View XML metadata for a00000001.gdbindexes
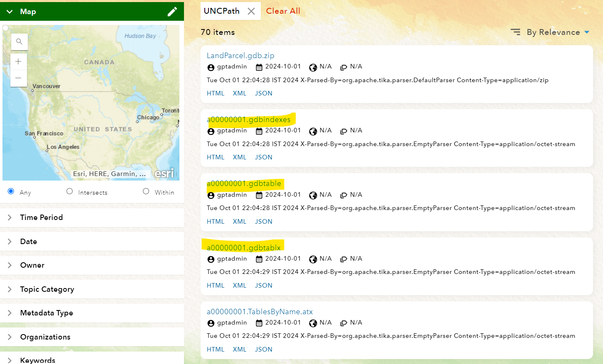 [240, 157]
